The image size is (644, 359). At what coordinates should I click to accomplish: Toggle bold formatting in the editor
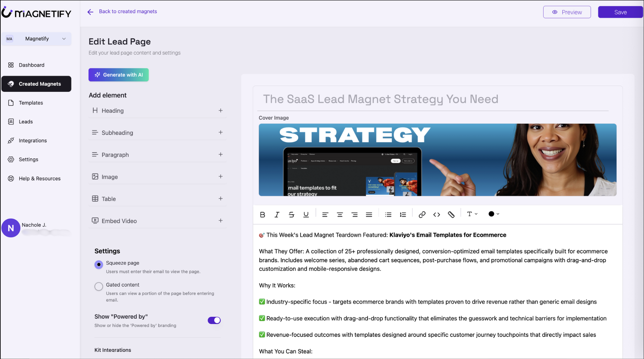pos(262,214)
